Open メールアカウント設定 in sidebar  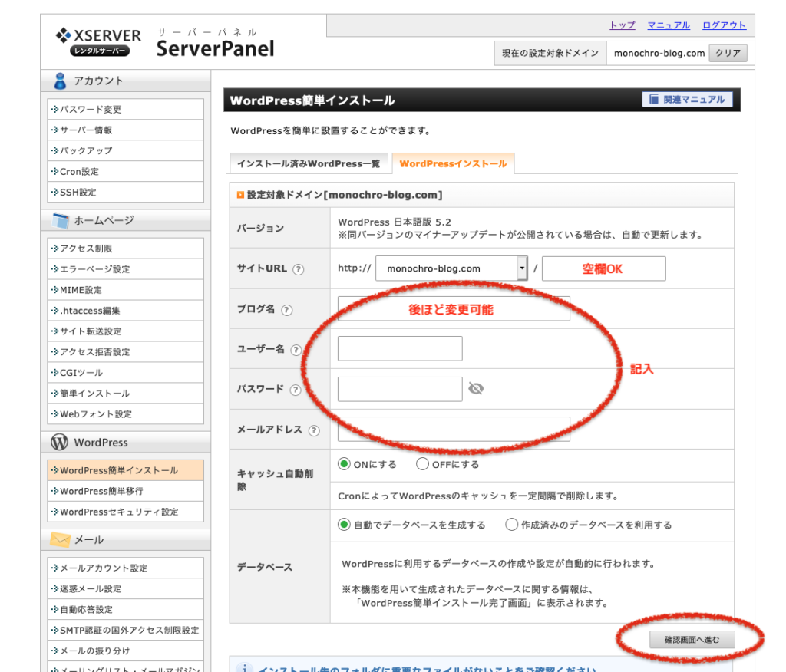pyautogui.click(x=125, y=568)
